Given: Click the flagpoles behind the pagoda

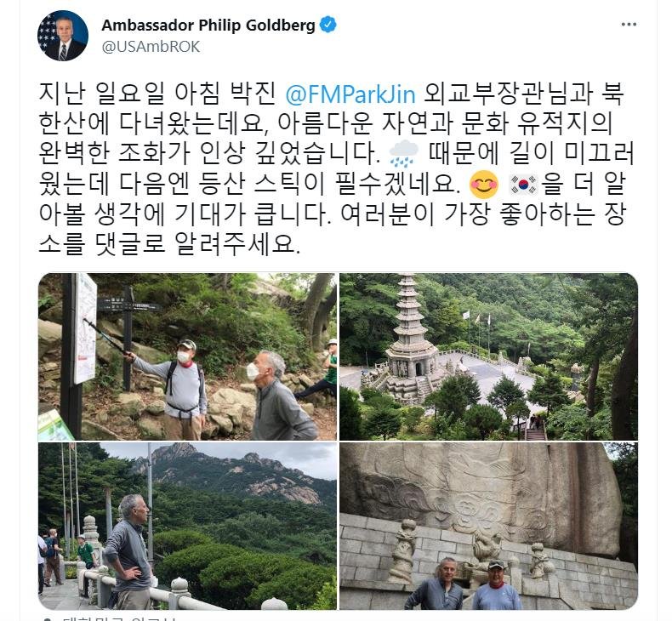Looking at the screenshot, I should 476,330.
